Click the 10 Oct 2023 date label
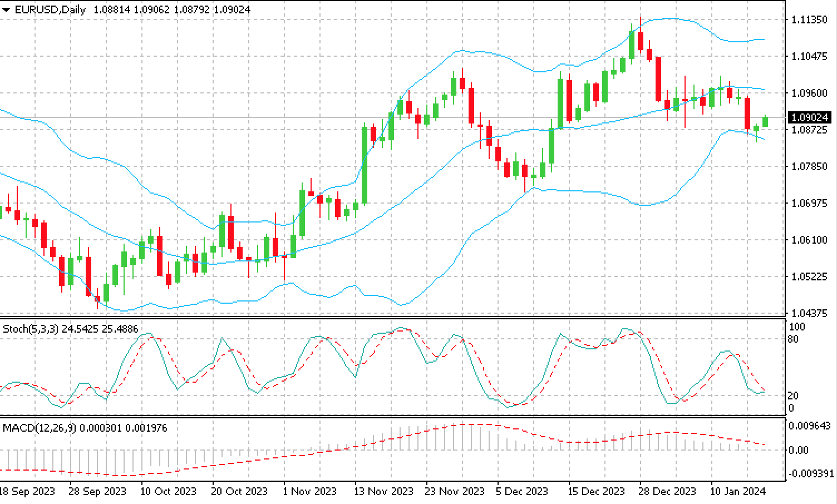Viewport: 837px width, 504px height. (168, 491)
